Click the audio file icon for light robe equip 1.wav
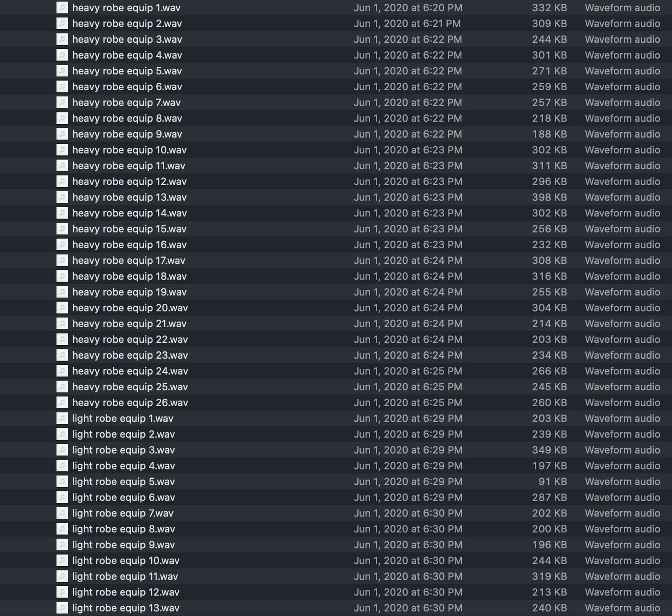The height and width of the screenshot is (616, 672). [62, 418]
